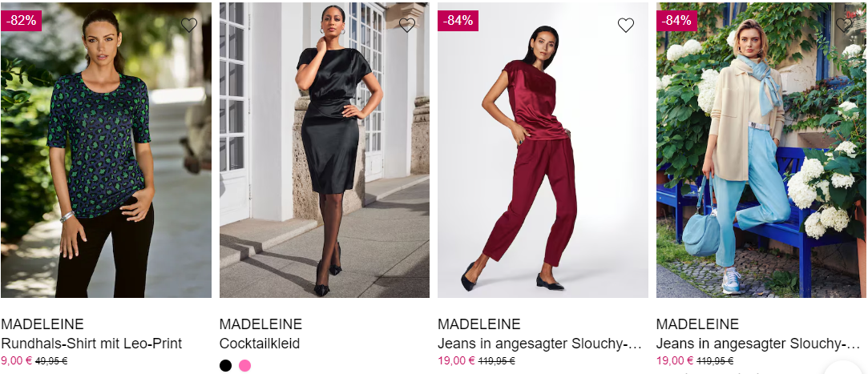Open Rundhals-Shirt mit Leo-Print product link

point(91,344)
